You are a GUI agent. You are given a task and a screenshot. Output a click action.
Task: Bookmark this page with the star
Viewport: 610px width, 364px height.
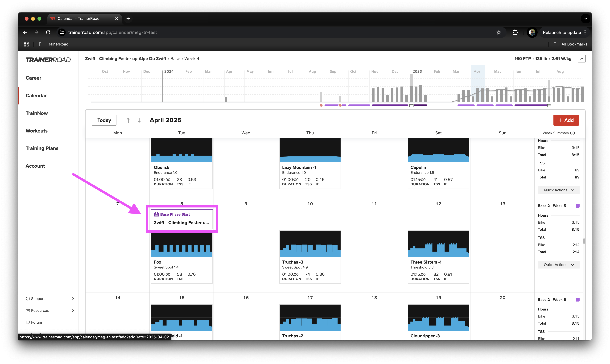click(x=499, y=32)
